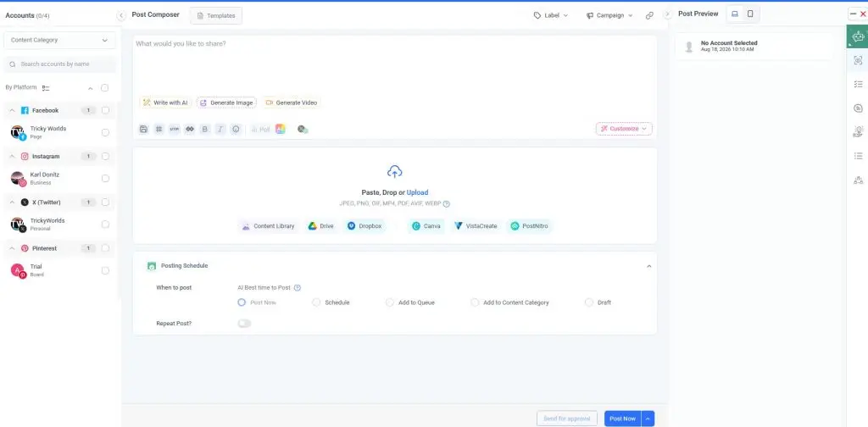Viewport: 868px width, 427px height.
Task: Open the lightbulb hand ideas icon
Action: (x=858, y=131)
